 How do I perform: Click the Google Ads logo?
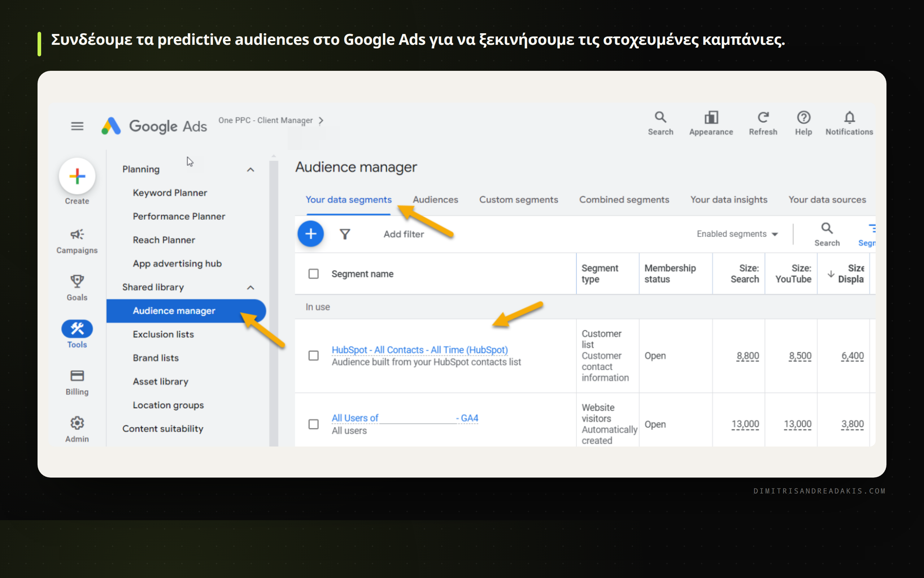pyautogui.click(x=154, y=126)
